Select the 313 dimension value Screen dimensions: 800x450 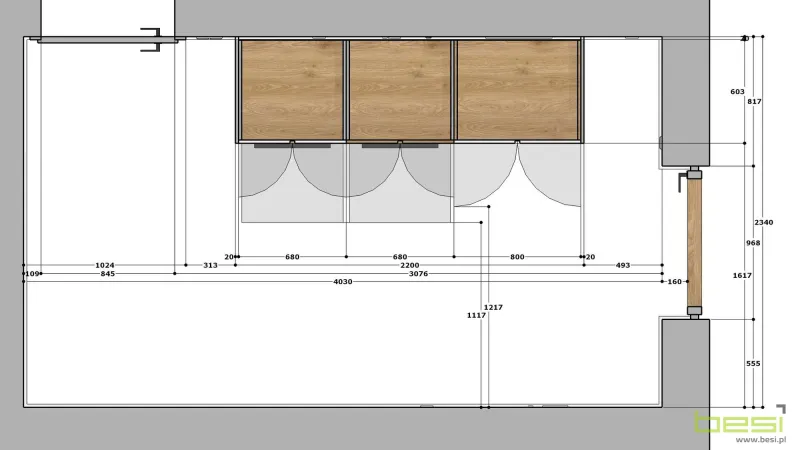coord(210,265)
